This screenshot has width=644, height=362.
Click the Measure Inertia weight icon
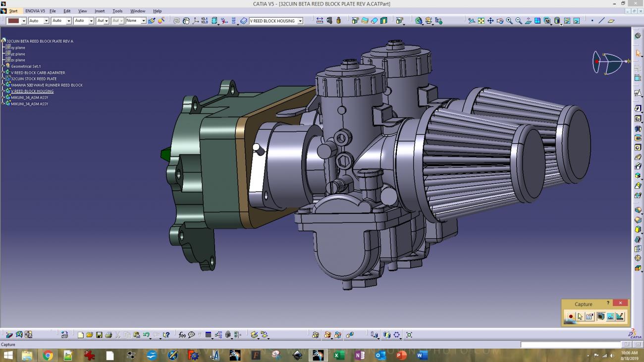[x=338, y=21]
